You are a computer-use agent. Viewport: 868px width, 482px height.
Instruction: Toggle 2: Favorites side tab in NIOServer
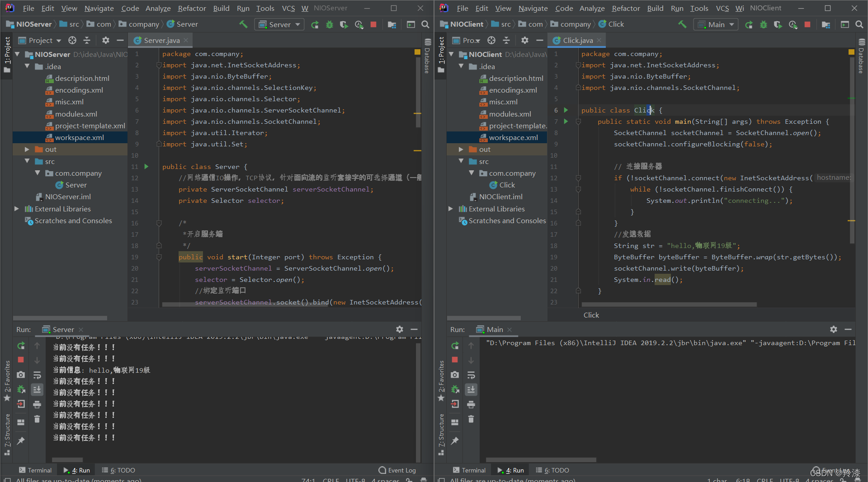click(x=7, y=381)
